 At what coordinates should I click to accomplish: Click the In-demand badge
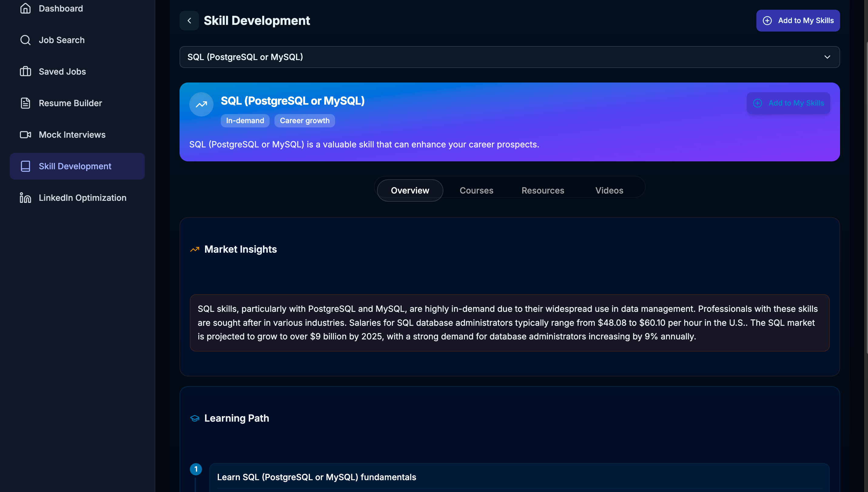pyautogui.click(x=245, y=121)
